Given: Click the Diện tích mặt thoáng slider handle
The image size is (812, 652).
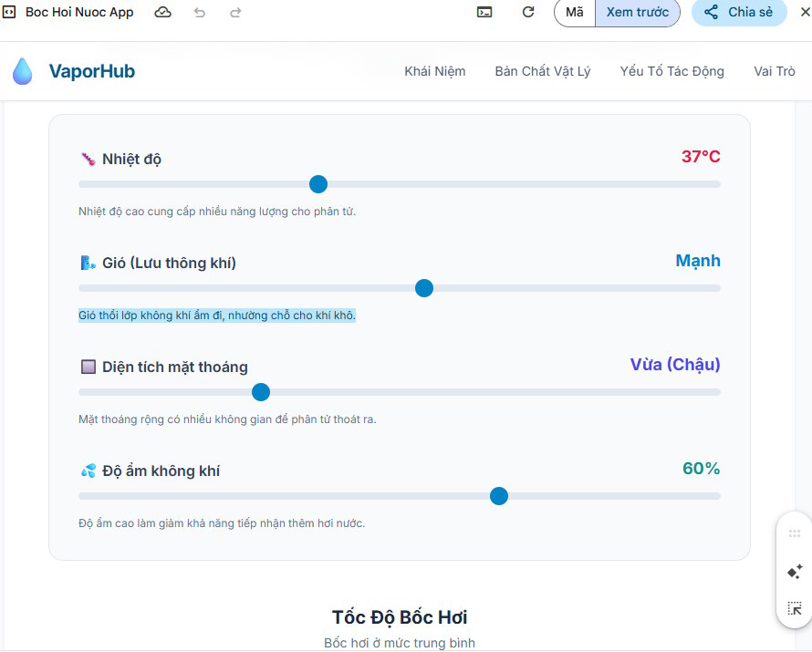Looking at the screenshot, I should 261,392.
